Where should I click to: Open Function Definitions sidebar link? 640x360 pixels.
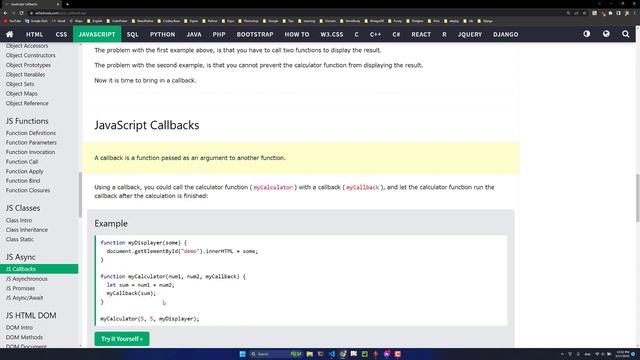pyautogui.click(x=31, y=133)
